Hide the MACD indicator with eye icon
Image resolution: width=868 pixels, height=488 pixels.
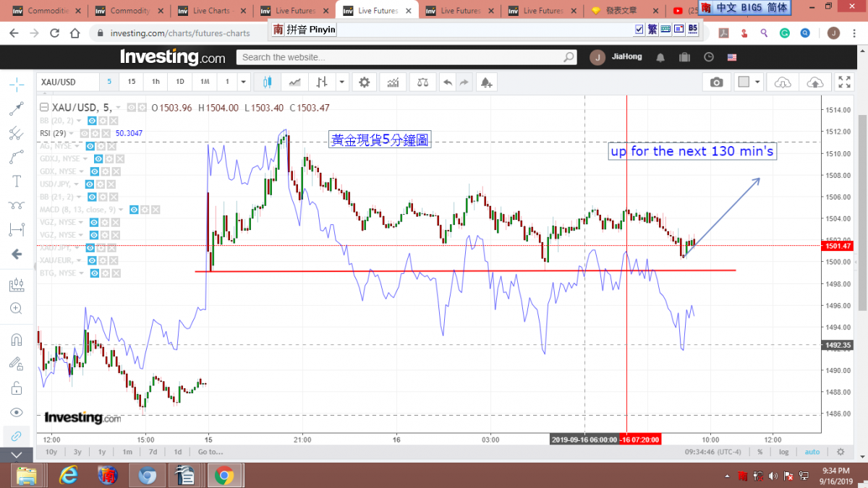click(133, 210)
